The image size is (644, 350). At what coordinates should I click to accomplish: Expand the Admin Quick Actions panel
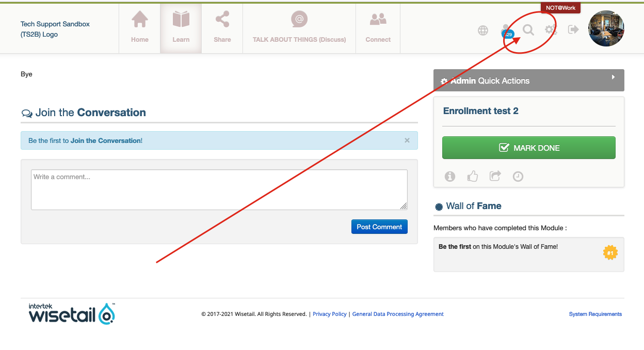pos(613,76)
